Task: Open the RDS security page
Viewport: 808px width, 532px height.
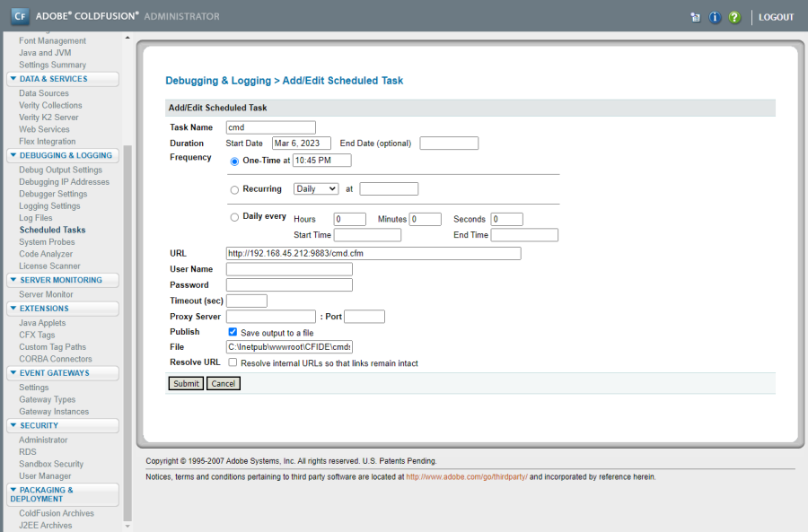Action: [x=27, y=451]
